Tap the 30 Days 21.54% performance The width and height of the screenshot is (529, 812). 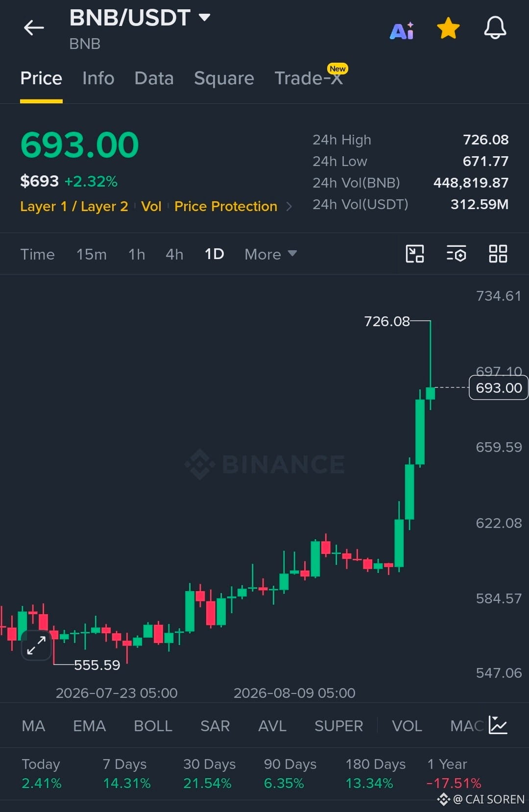coord(209,774)
